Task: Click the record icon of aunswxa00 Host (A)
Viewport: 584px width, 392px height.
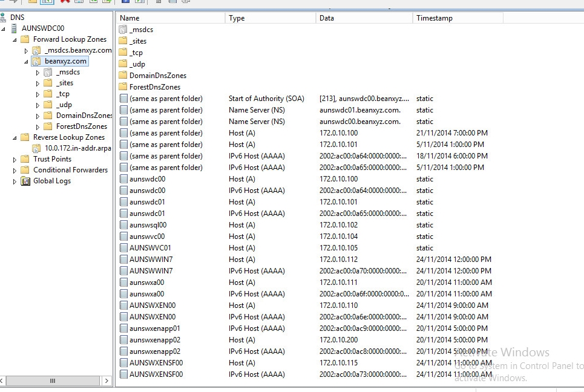Action: (123, 282)
